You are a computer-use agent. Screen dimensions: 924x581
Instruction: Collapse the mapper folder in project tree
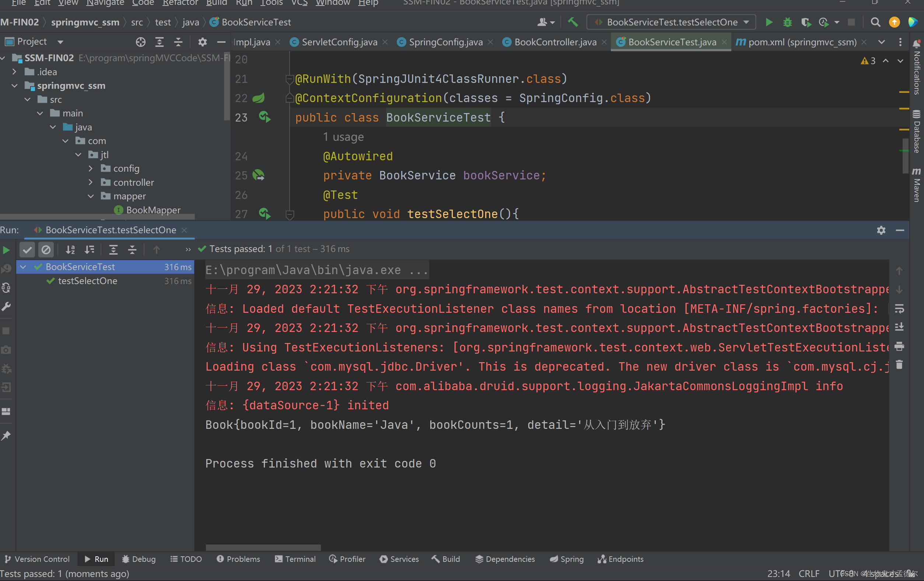[x=91, y=196]
